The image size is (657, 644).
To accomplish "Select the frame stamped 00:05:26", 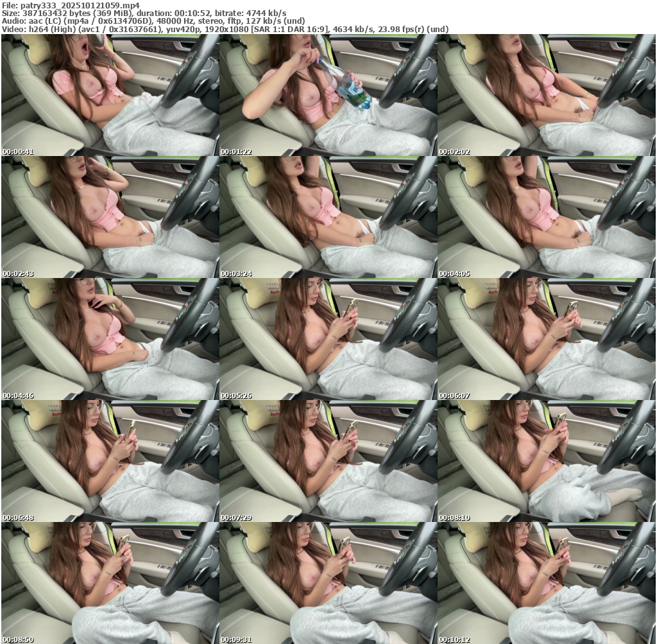I will pos(328,339).
